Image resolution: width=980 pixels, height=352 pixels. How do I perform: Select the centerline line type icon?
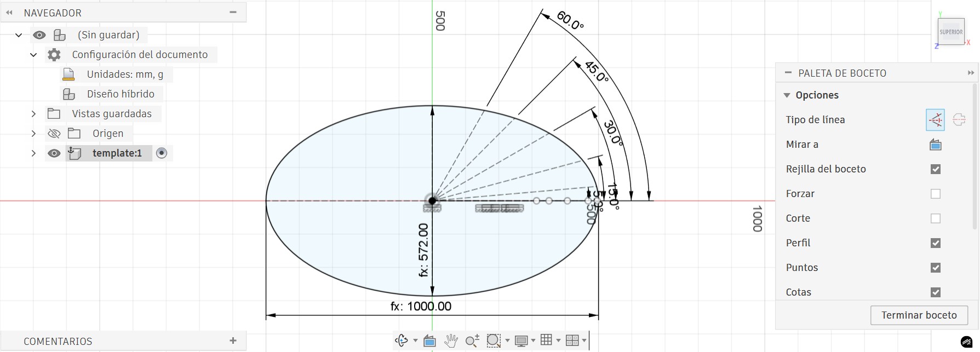[x=959, y=120]
